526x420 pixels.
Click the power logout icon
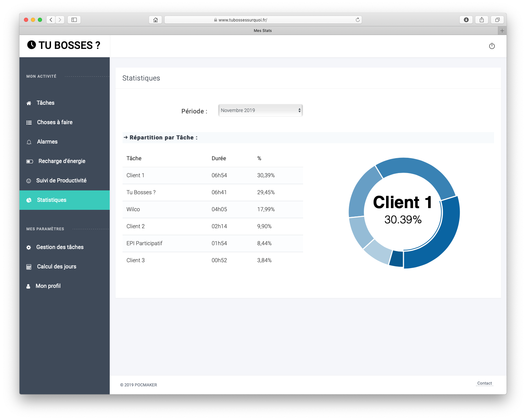tap(492, 46)
